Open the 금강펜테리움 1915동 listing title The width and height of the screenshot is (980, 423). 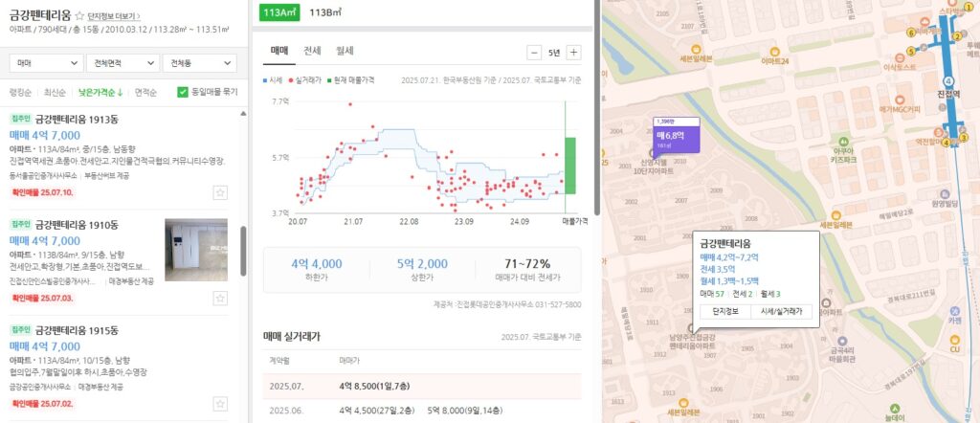[x=77, y=330]
